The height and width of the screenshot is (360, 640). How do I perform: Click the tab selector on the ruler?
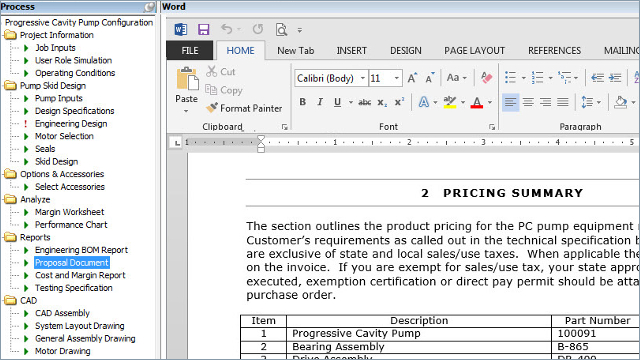click(176, 143)
